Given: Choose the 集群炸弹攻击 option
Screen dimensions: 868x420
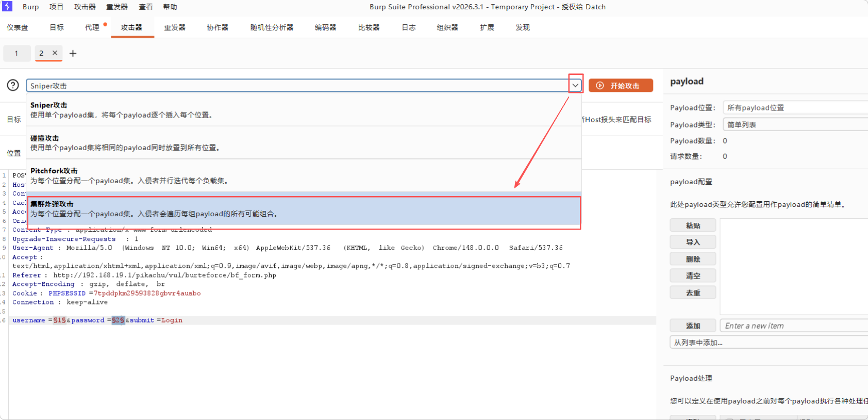Looking at the screenshot, I should coord(304,209).
